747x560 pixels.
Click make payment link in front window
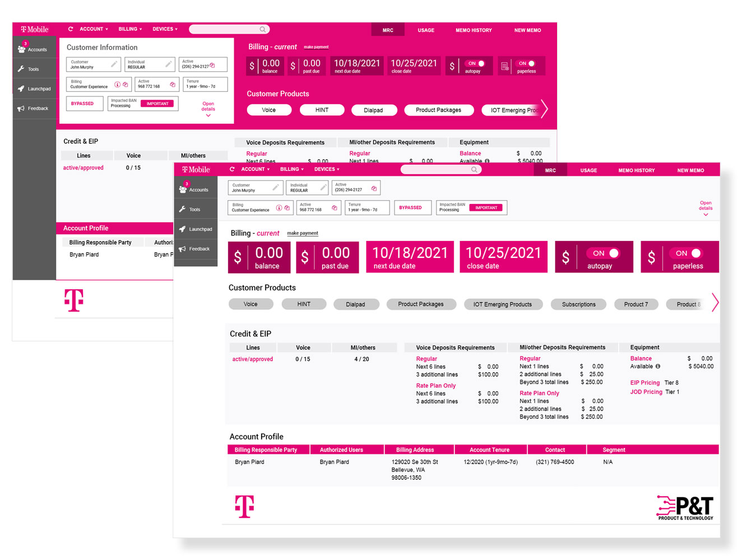pos(303,233)
